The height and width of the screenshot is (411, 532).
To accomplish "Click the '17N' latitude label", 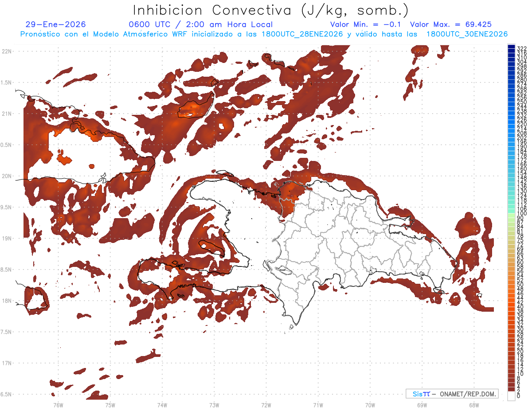I will pyautogui.click(x=6, y=363).
